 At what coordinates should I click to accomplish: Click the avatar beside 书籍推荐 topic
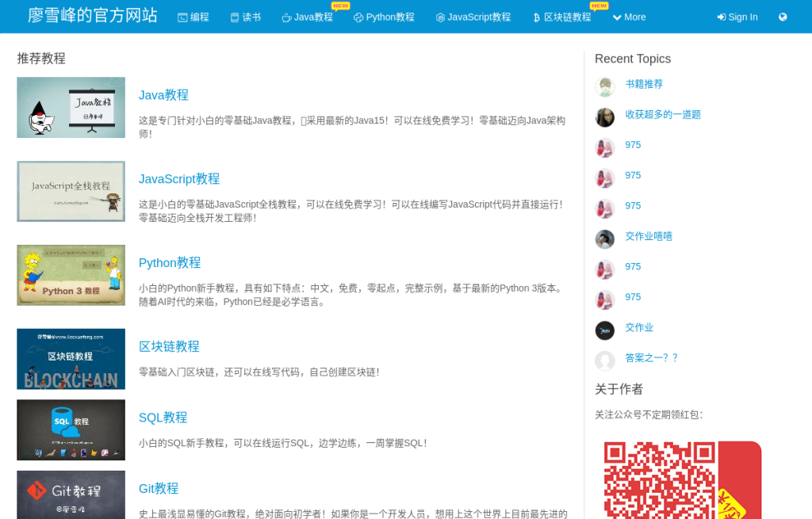(605, 87)
